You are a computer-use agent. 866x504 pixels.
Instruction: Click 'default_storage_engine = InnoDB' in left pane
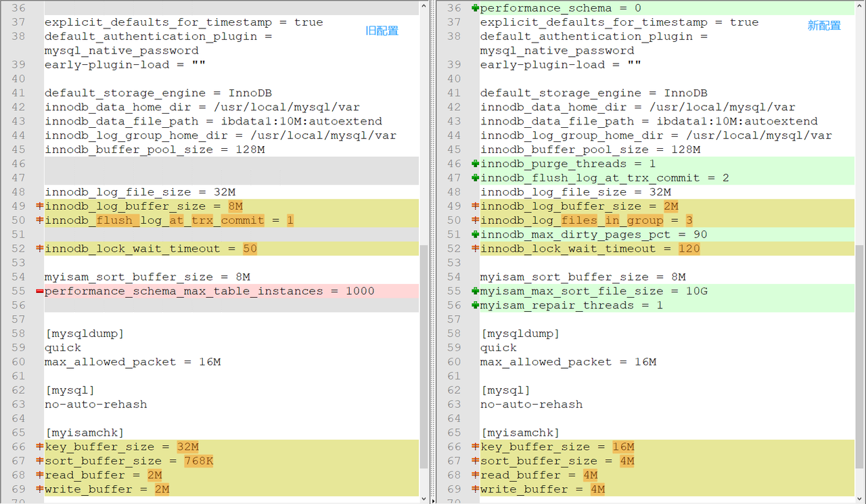pyautogui.click(x=158, y=93)
